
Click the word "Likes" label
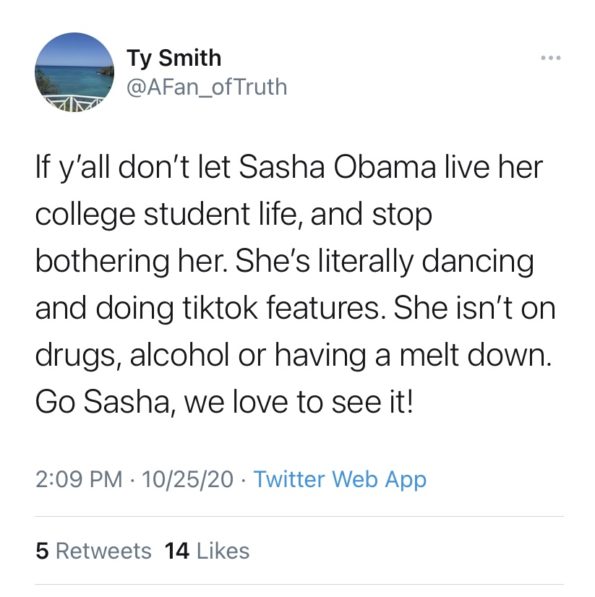(x=223, y=551)
